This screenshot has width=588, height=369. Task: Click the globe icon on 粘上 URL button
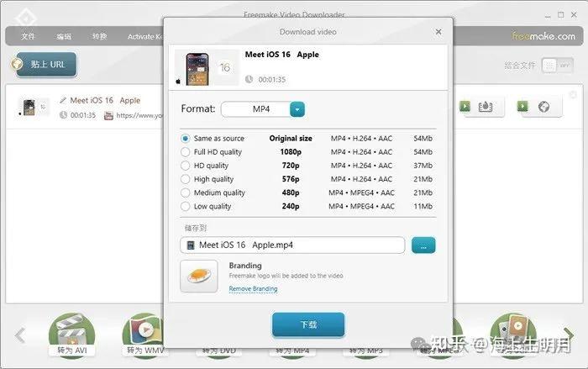pyautogui.click(x=17, y=64)
